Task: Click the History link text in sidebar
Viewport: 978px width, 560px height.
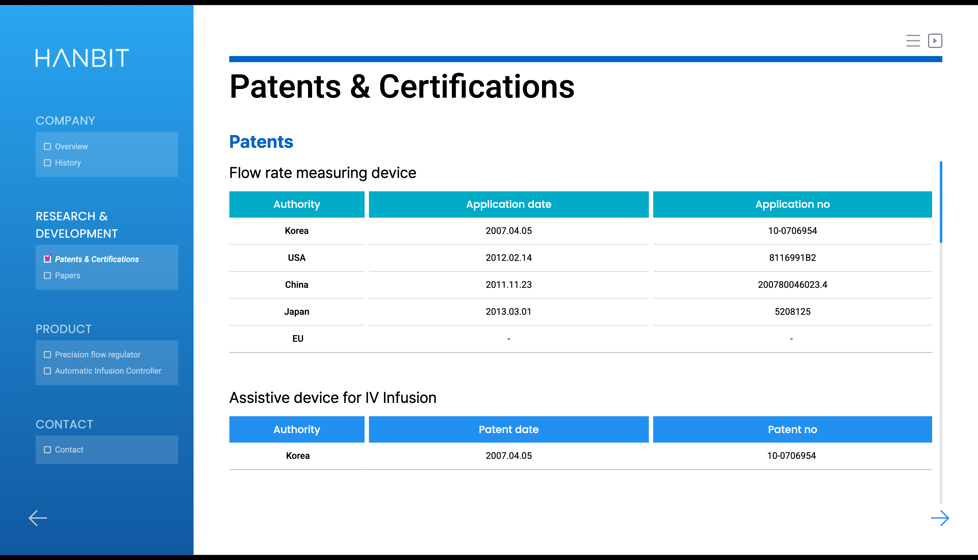Action: (68, 163)
